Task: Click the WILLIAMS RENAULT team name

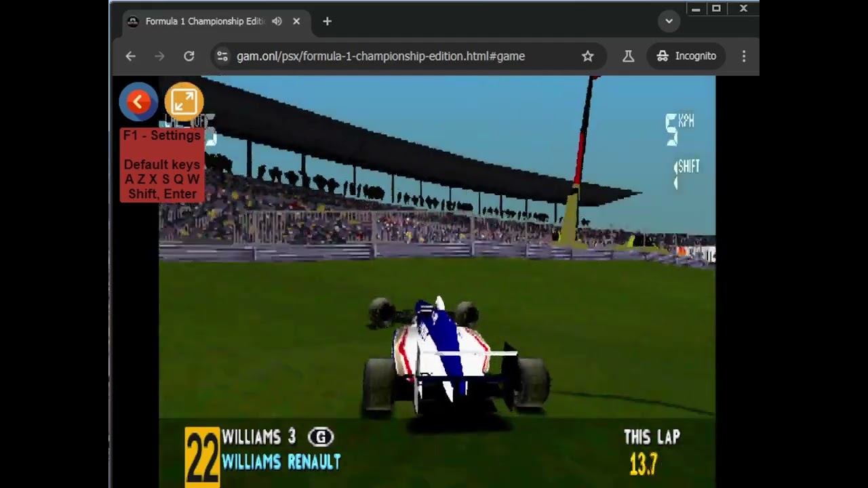Action: [281, 462]
